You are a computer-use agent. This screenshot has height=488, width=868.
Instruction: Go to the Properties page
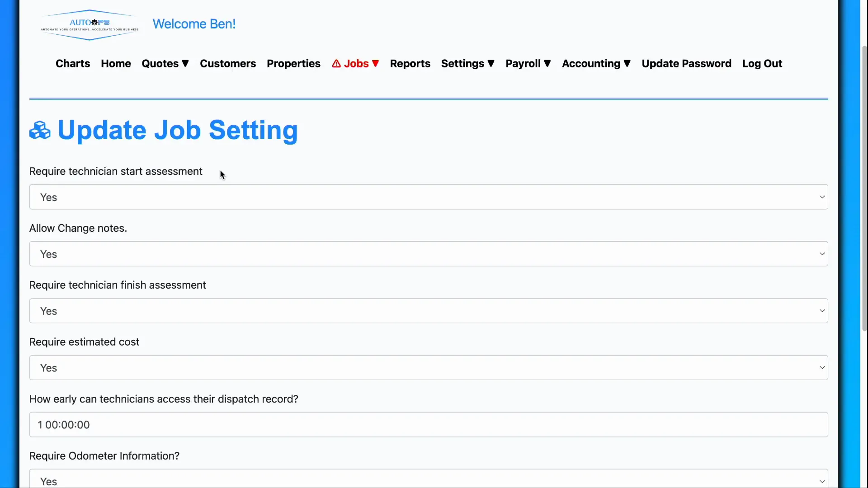coord(293,63)
